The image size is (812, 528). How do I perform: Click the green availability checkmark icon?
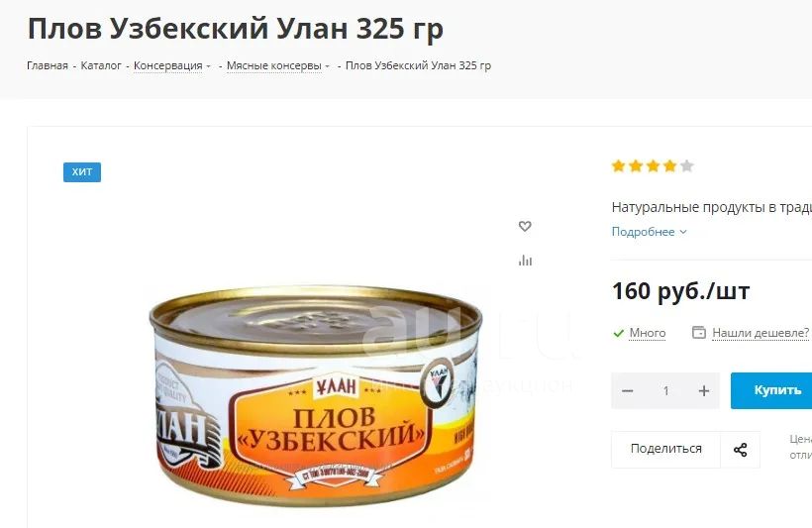[x=618, y=333]
